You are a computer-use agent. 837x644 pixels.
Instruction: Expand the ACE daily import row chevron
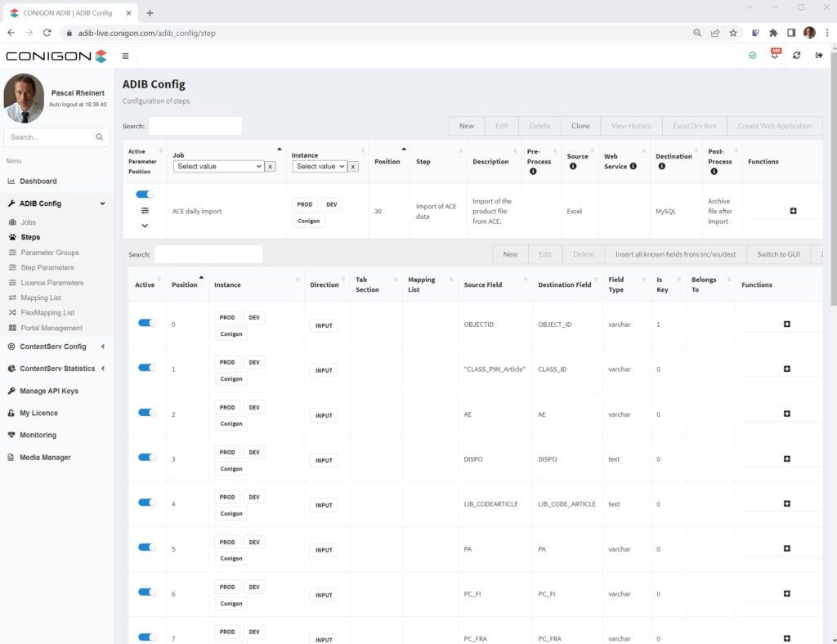[145, 226]
